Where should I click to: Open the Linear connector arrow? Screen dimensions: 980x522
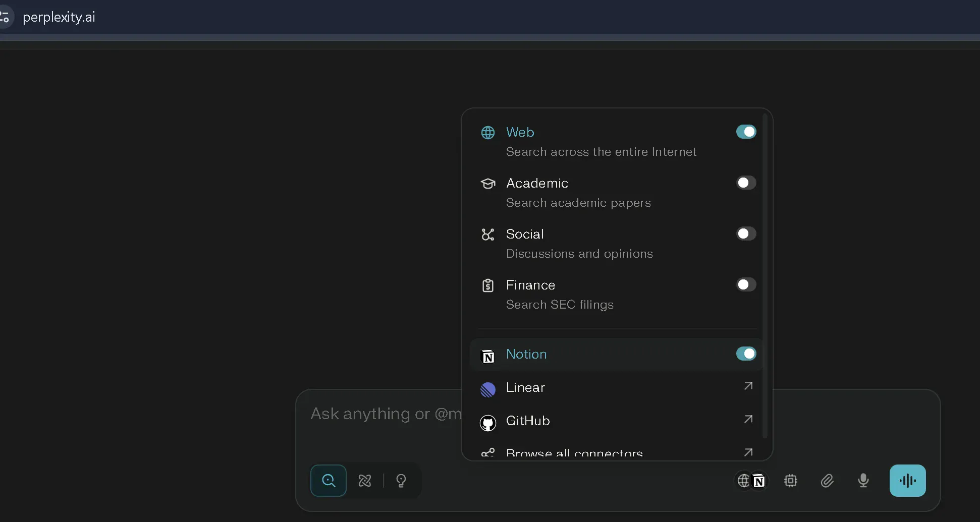coord(748,386)
